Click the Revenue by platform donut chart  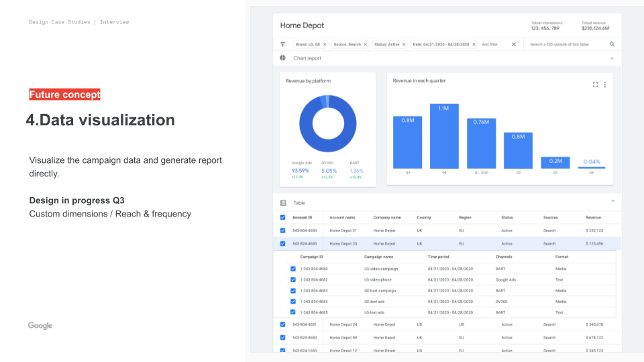click(328, 123)
